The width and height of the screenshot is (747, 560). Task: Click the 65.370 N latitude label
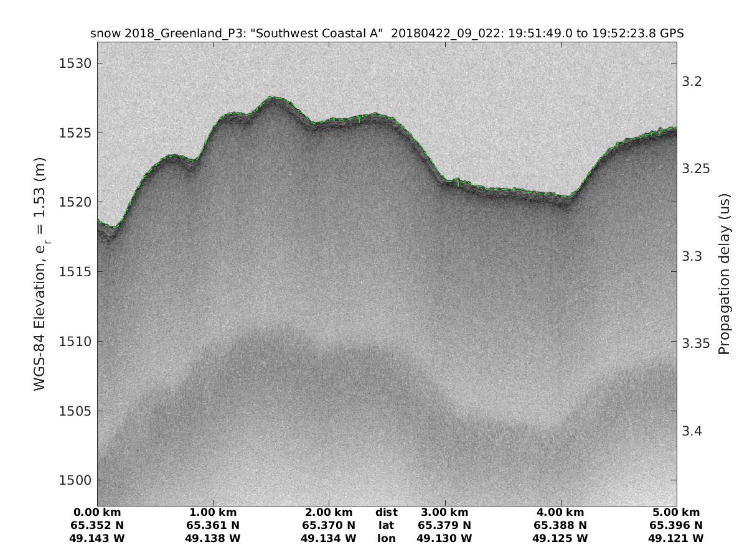[329, 525]
